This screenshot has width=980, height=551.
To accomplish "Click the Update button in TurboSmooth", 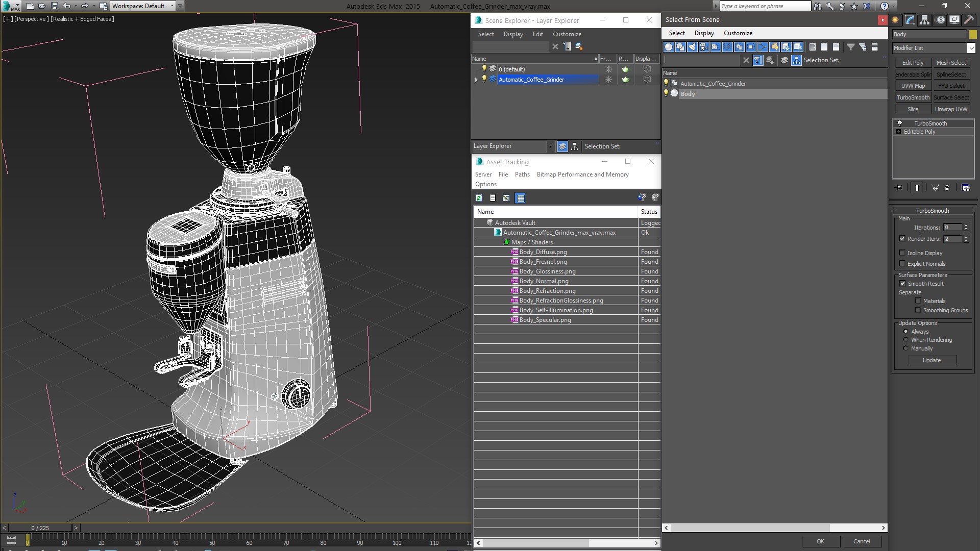I will pyautogui.click(x=932, y=360).
